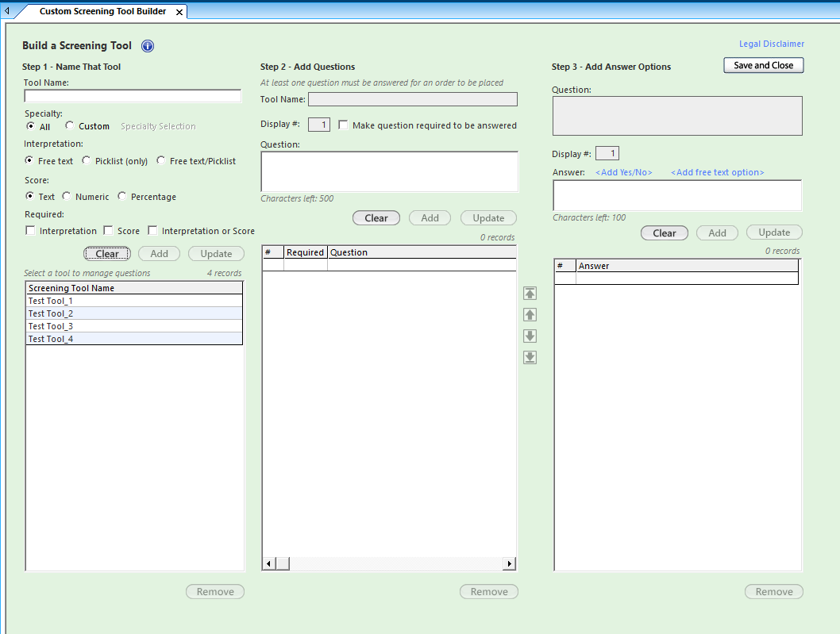The height and width of the screenshot is (634, 840).
Task: Click Remove button under questions list
Action: 489,592
